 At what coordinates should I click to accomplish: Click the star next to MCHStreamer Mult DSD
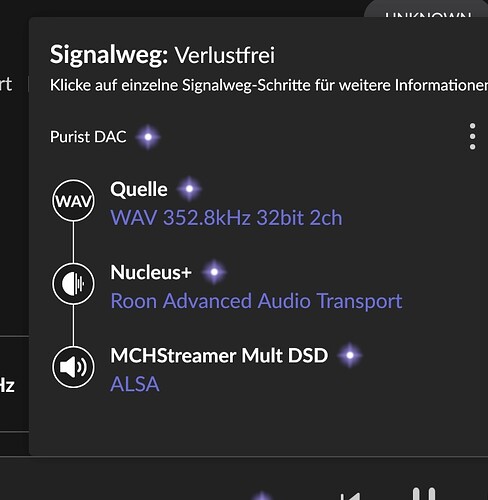[350, 355]
